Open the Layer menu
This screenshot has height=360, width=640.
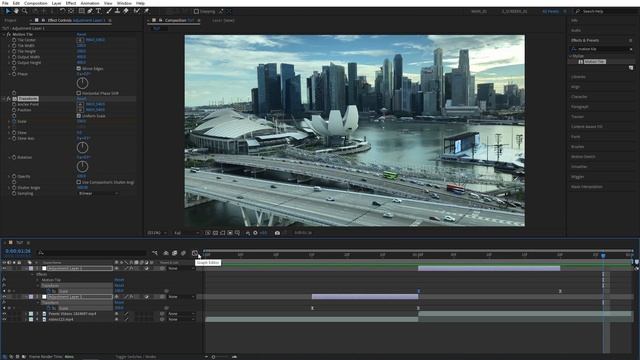click(x=56, y=3)
